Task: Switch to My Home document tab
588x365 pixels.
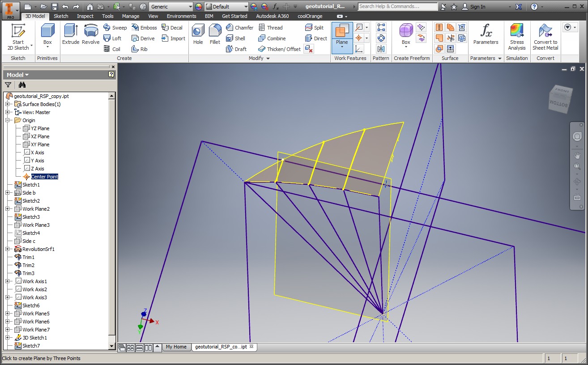Action: tap(176, 347)
